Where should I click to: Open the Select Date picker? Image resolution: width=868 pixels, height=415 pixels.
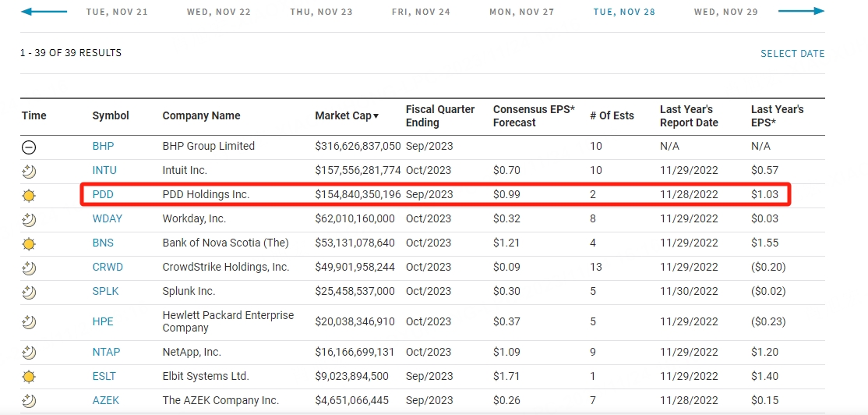792,54
